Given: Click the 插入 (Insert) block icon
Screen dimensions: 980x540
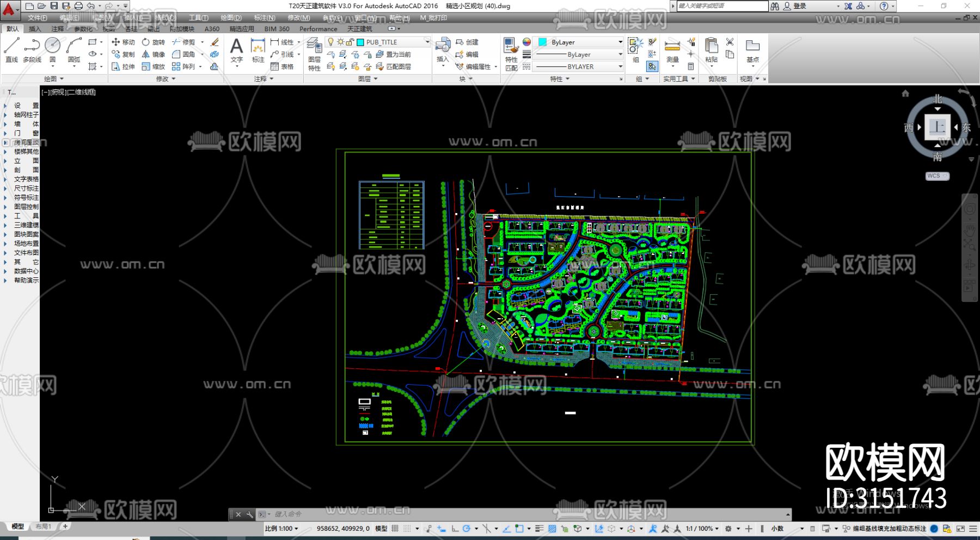Looking at the screenshot, I should pos(442,50).
